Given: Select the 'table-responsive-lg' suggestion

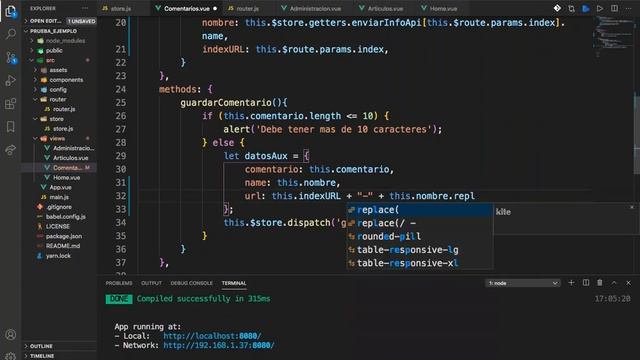Looking at the screenshot, I should (x=420, y=250).
